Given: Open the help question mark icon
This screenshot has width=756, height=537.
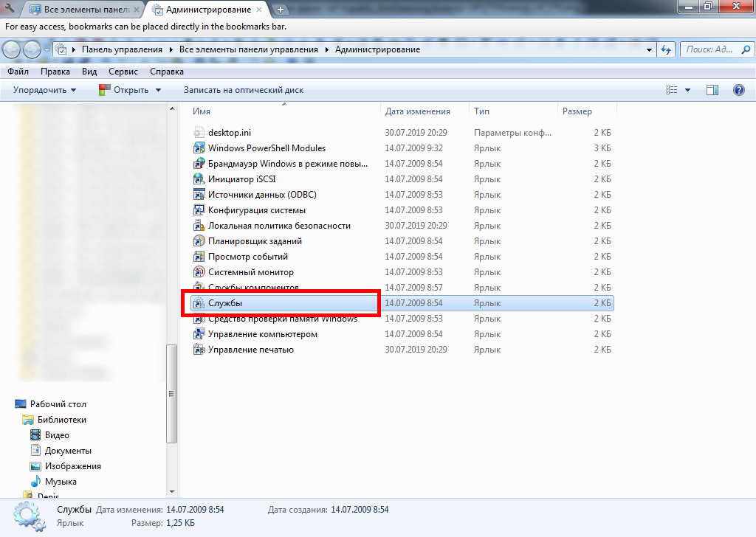Looking at the screenshot, I should click(x=738, y=90).
